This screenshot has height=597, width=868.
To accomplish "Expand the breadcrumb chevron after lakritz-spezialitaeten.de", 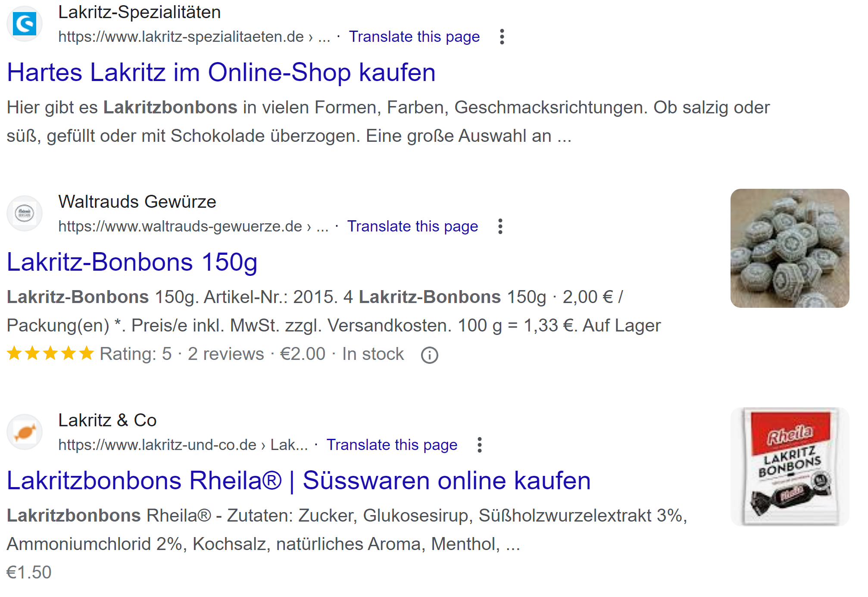I will (x=320, y=38).
